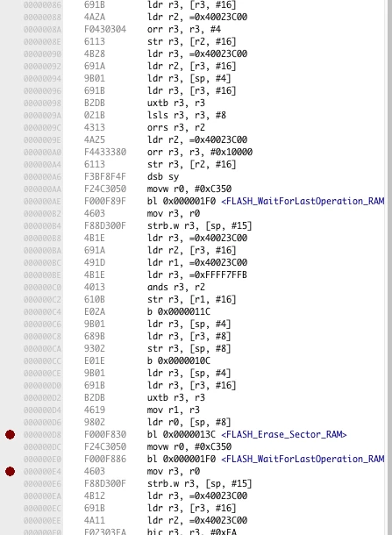Click opcode 4A11
This screenshot has height=535, width=392.
click(x=95, y=520)
